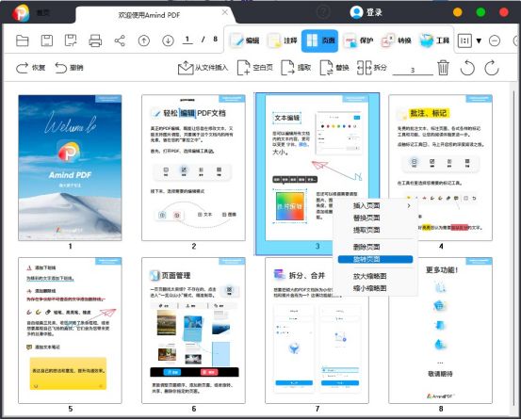Screen dimensions: 521x420
Task: Click the 撤销 (Undo) button
Action: click(x=69, y=68)
